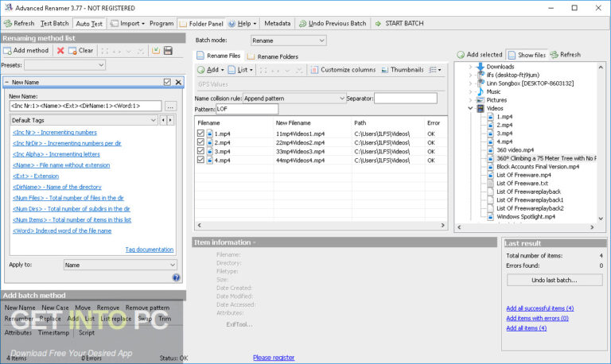Image resolution: width=611 pixels, height=364 pixels.
Task: Collapse the New Name method
Action: pos(6,82)
